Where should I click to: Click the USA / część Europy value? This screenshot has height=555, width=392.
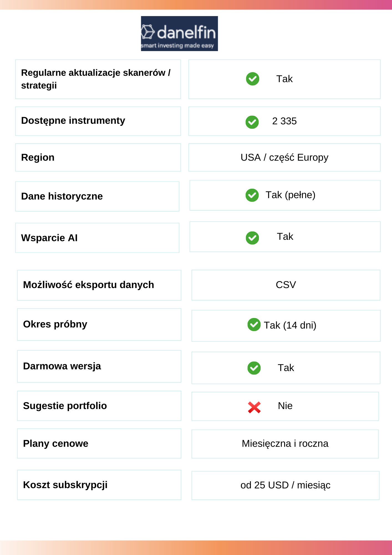[x=284, y=157]
